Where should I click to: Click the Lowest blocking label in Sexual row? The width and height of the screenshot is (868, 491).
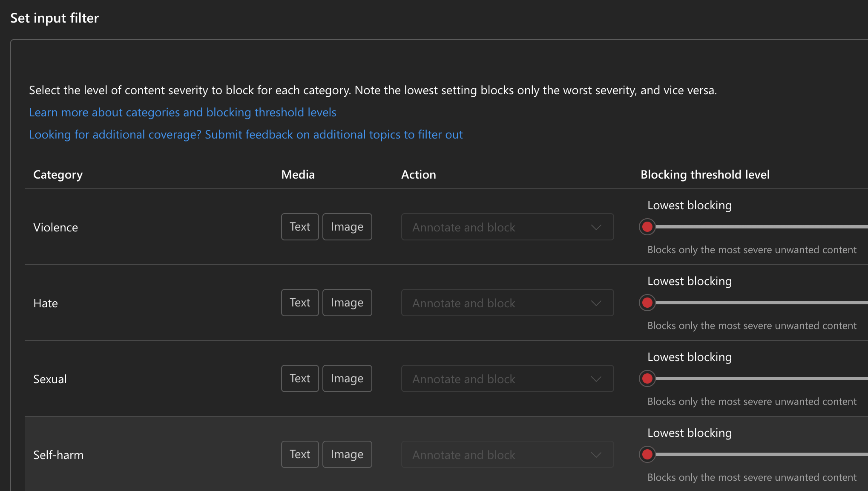[x=690, y=357]
